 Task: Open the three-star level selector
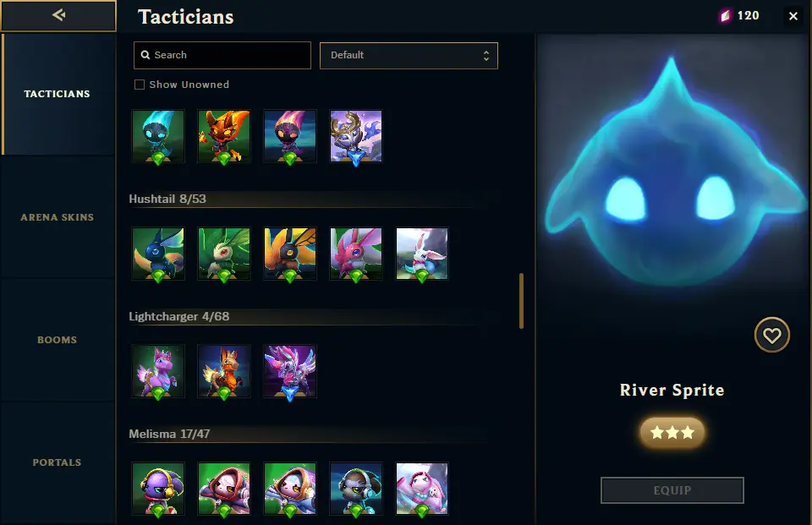pos(672,432)
